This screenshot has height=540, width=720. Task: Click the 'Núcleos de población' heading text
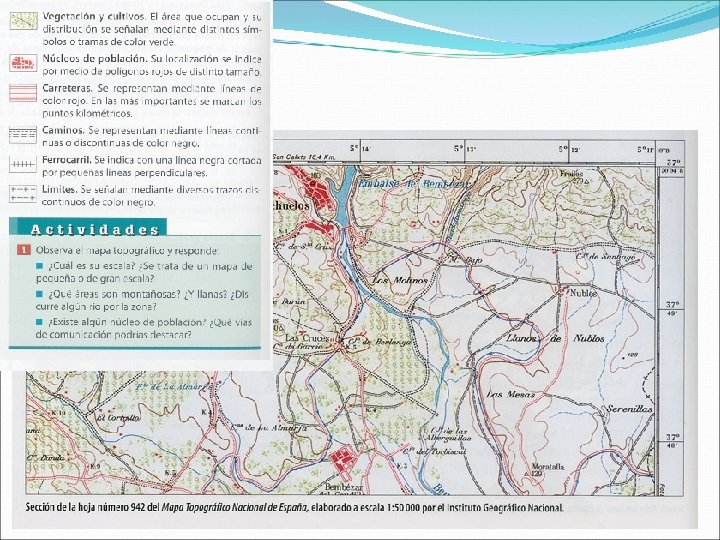(95, 59)
